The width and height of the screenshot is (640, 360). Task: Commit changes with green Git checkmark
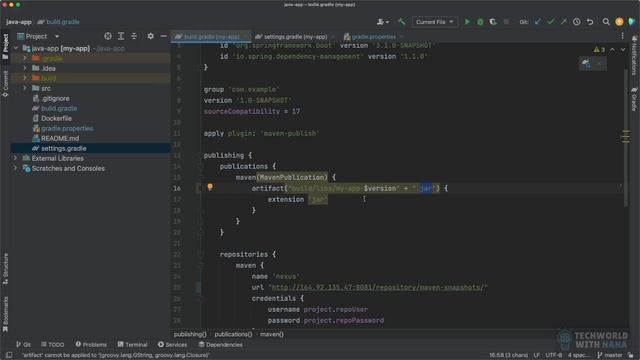pyautogui.click(x=551, y=22)
